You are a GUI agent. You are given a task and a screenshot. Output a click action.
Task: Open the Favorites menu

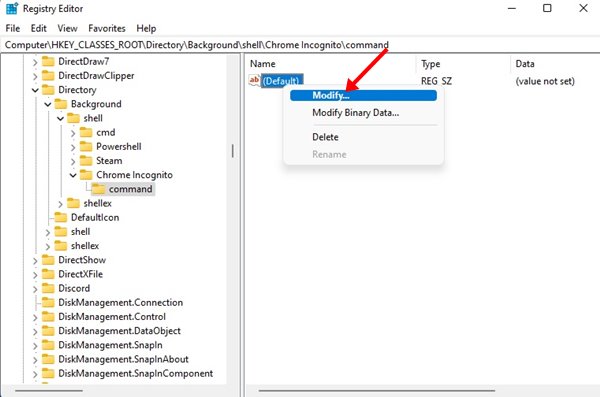coord(107,28)
